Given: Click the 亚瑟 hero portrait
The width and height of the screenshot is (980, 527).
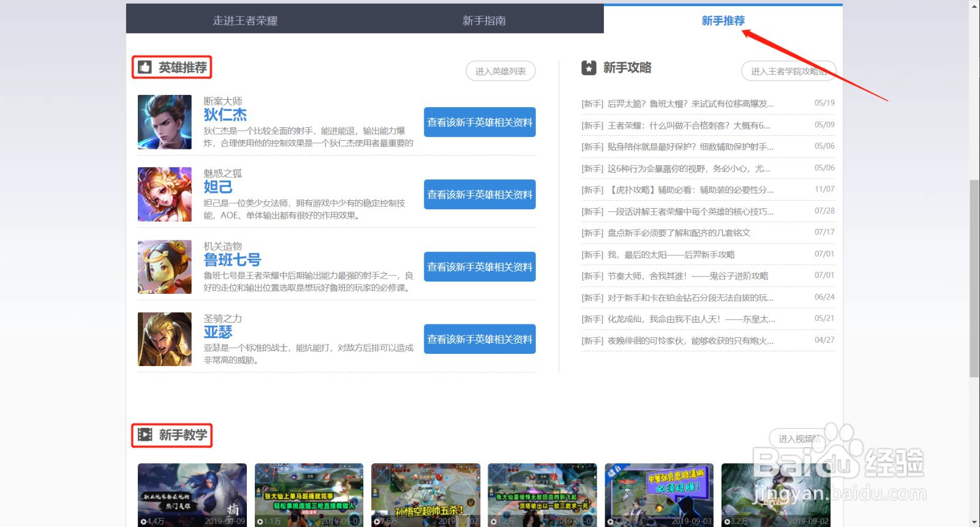Looking at the screenshot, I should point(165,339).
